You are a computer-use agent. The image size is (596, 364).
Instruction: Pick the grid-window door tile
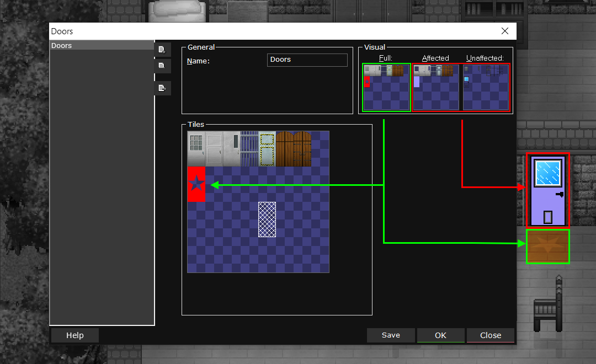coord(196,148)
